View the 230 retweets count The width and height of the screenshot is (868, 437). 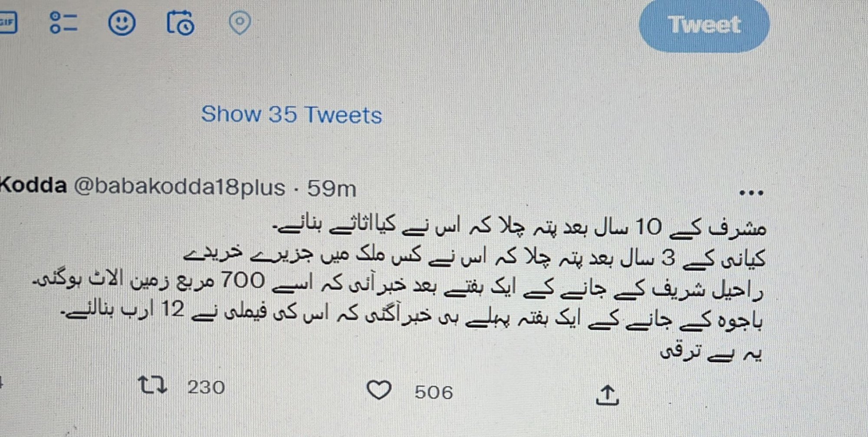(x=206, y=387)
